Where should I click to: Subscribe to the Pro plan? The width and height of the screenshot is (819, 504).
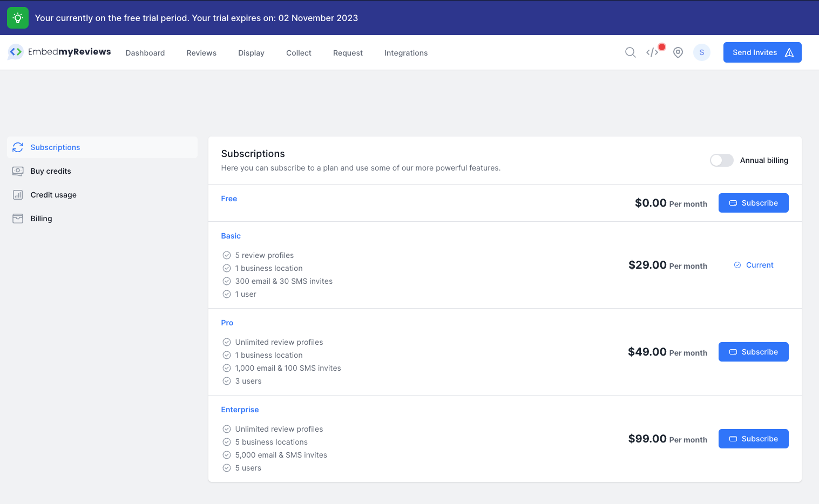point(753,351)
